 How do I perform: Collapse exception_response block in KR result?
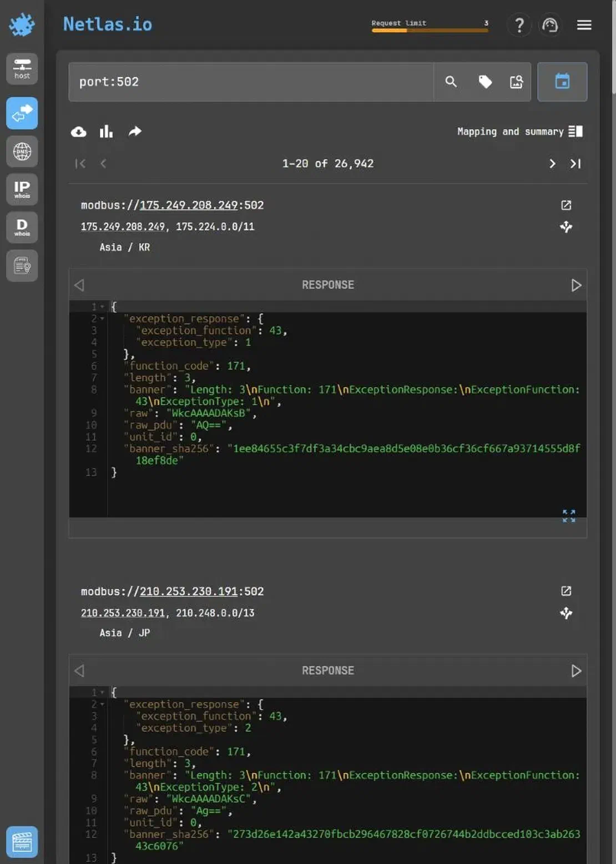tap(102, 319)
